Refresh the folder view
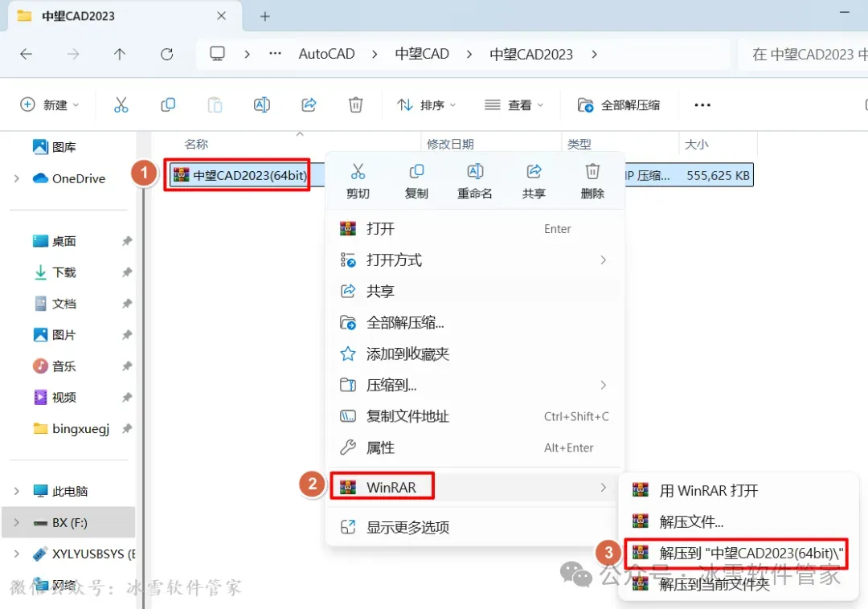Screen dimensions: 868x609 click(166, 54)
